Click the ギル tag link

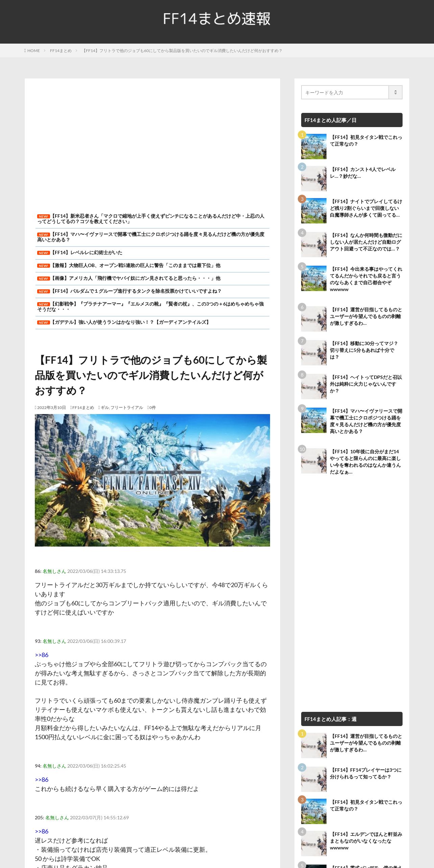tap(104, 408)
